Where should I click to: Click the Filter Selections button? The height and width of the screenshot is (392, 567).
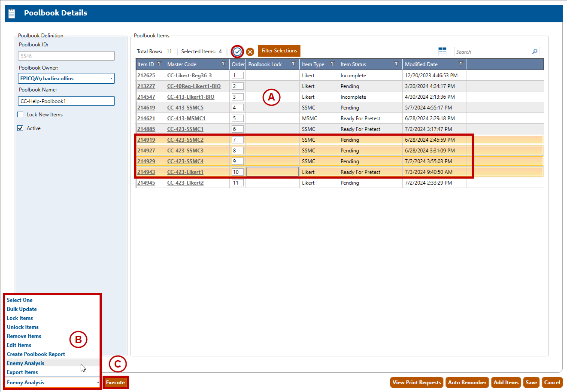click(x=279, y=51)
